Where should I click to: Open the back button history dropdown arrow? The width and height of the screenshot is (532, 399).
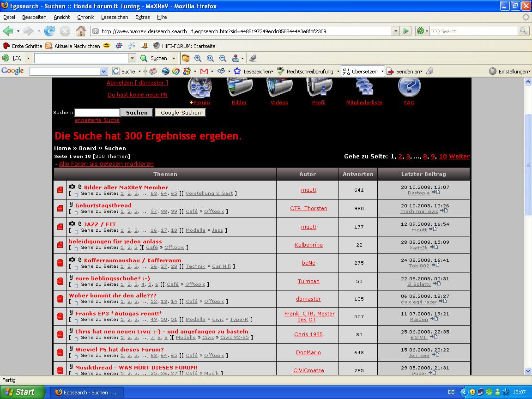[18, 31]
